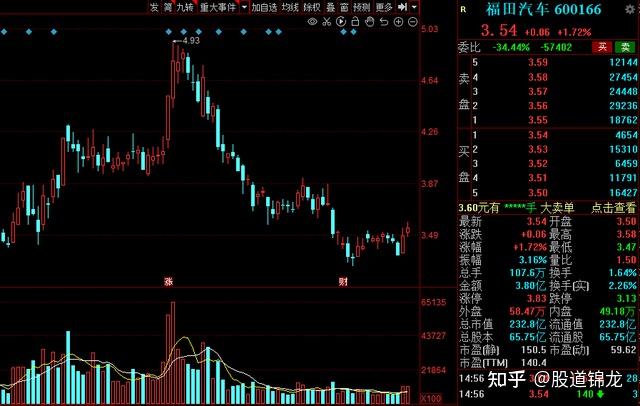Open the 更多 more menu
Screen dimensions: 640x406
[384, 7]
